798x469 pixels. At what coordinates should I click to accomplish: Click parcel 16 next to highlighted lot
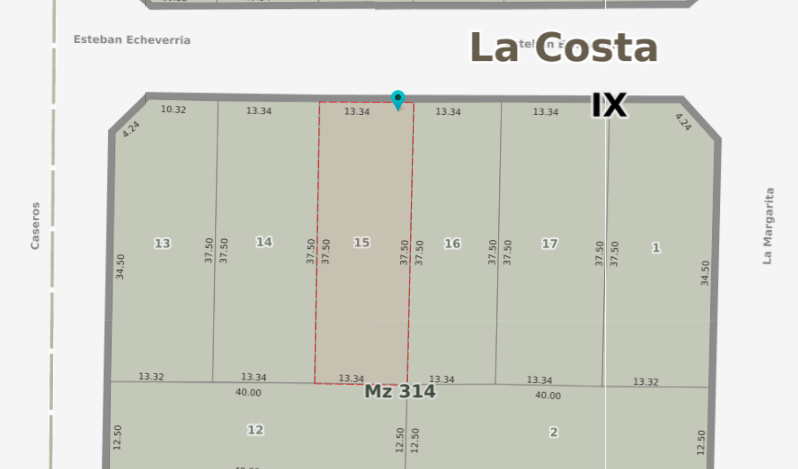452,244
